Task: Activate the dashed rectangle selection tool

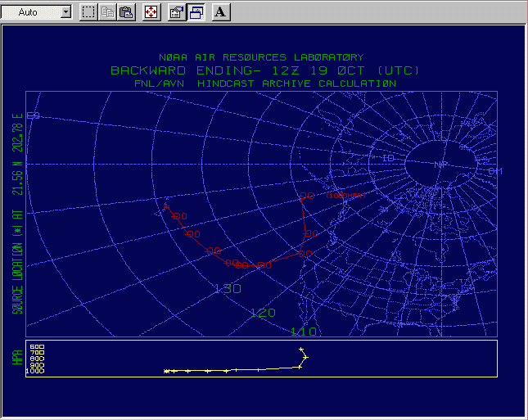Action: 88,12
